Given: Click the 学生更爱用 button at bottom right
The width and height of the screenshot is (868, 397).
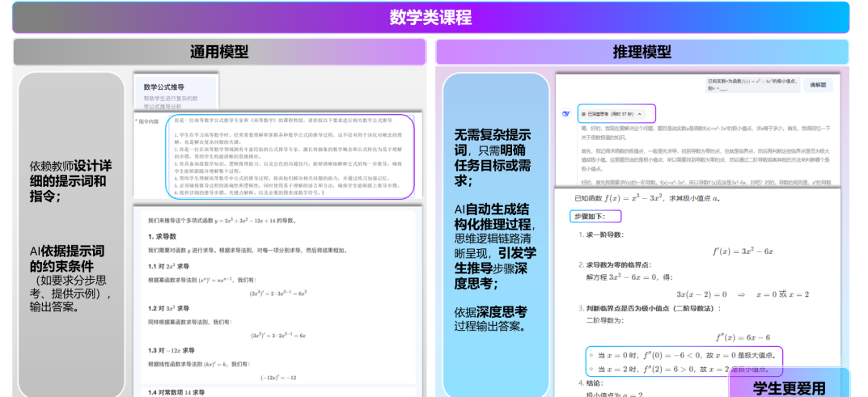Looking at the screenshot, I should click(789, 387).
